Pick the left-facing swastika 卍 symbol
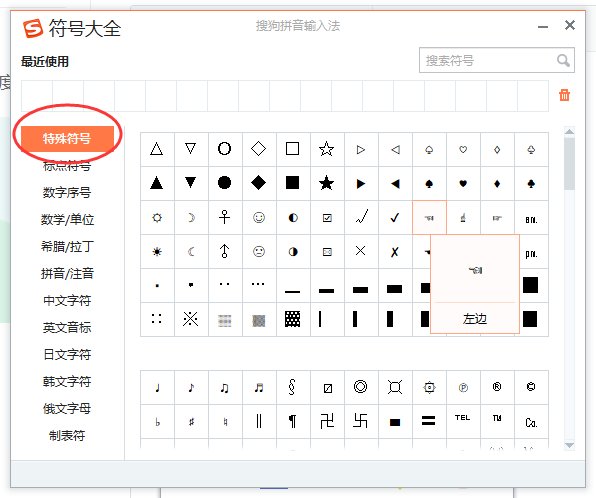596x498 pixels. click(x=327, y=421)
